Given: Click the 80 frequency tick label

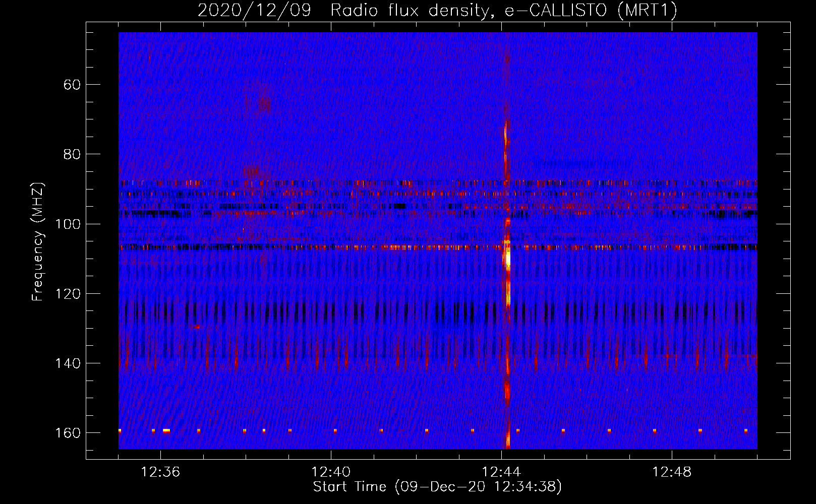Looking at the screenshot, I should 72,154.
